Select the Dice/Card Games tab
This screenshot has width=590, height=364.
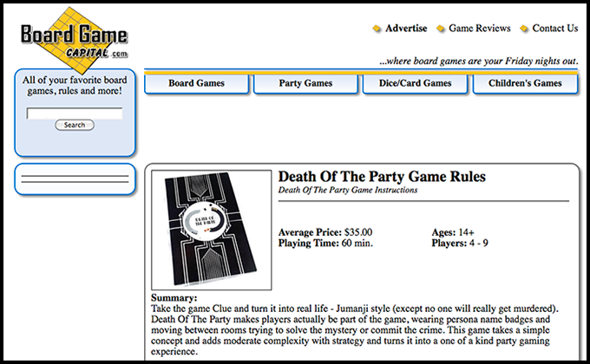click(x=415, y=83)
